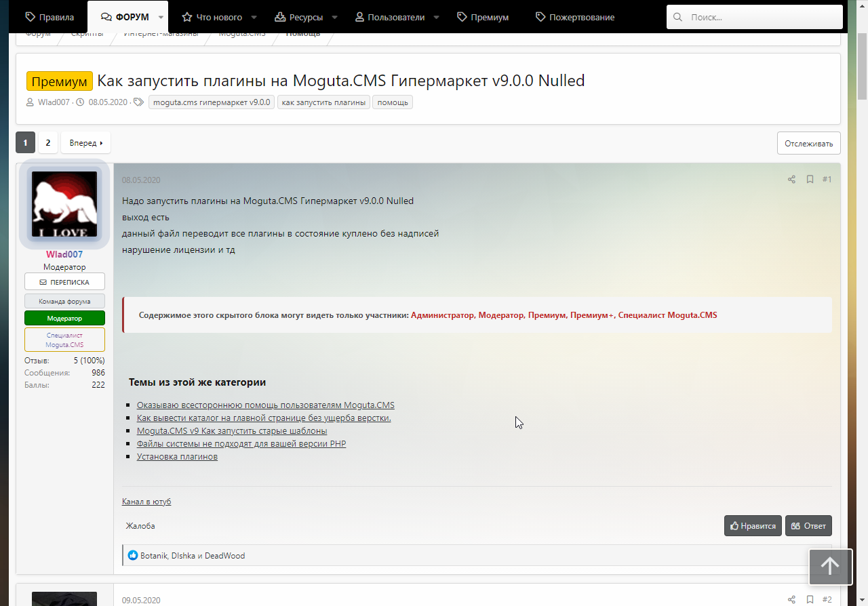The height and width of the screenshot is (606, 868).
Task: Expand the Что нового dropdown arrow
Action: point(254,17)
